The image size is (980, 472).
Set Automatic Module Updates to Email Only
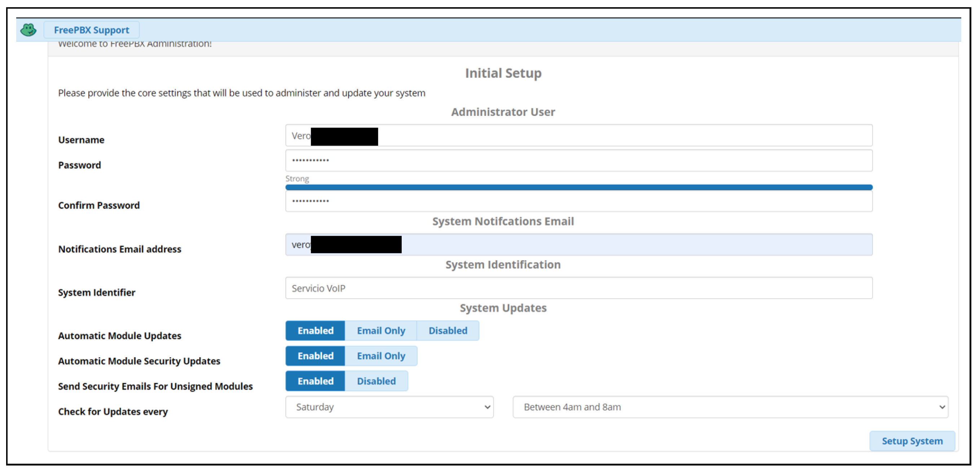click(380, 331)
